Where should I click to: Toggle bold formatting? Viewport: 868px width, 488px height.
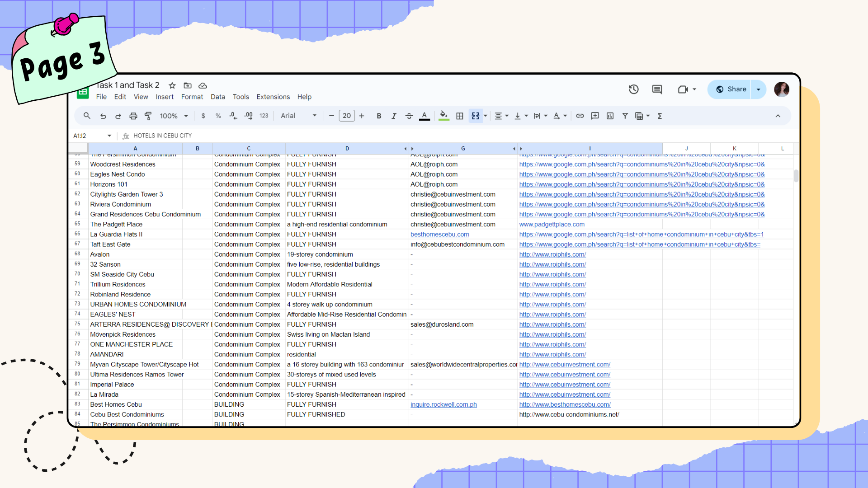[x=379, y=116]
